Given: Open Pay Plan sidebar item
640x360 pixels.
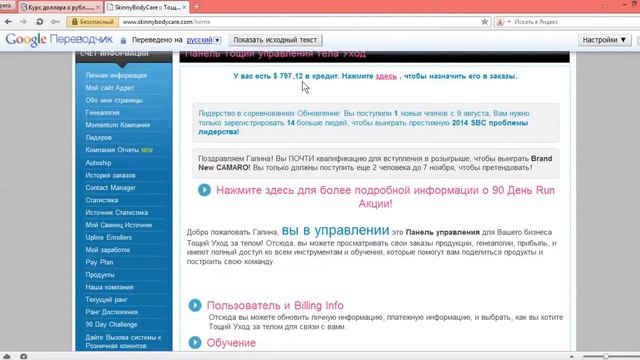Looking at the screenshot, I should tap(99, 262).
